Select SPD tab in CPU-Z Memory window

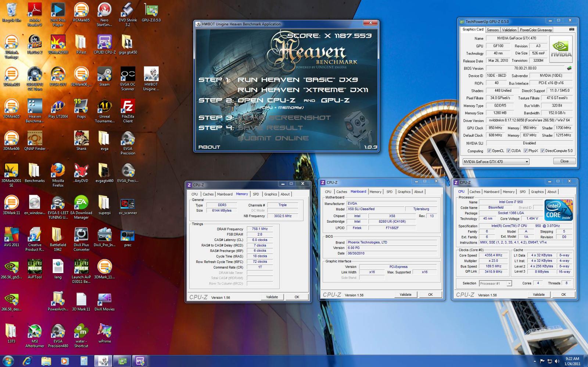(x=256, y=194)
